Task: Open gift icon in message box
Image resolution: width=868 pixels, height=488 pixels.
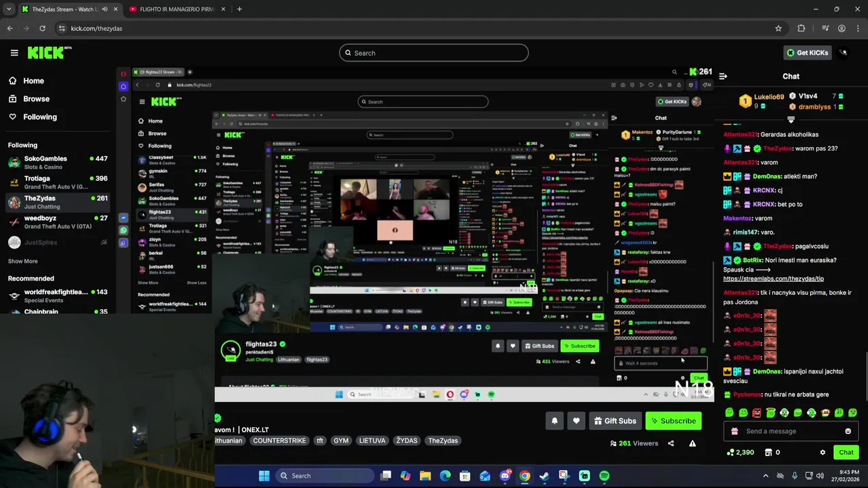Action: coord(734,431)
